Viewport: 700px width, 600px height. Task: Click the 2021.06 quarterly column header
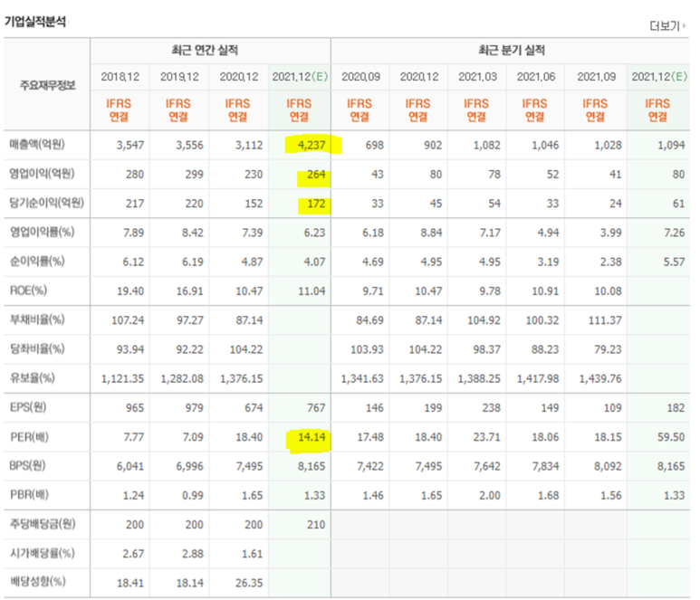coord(536,77)
